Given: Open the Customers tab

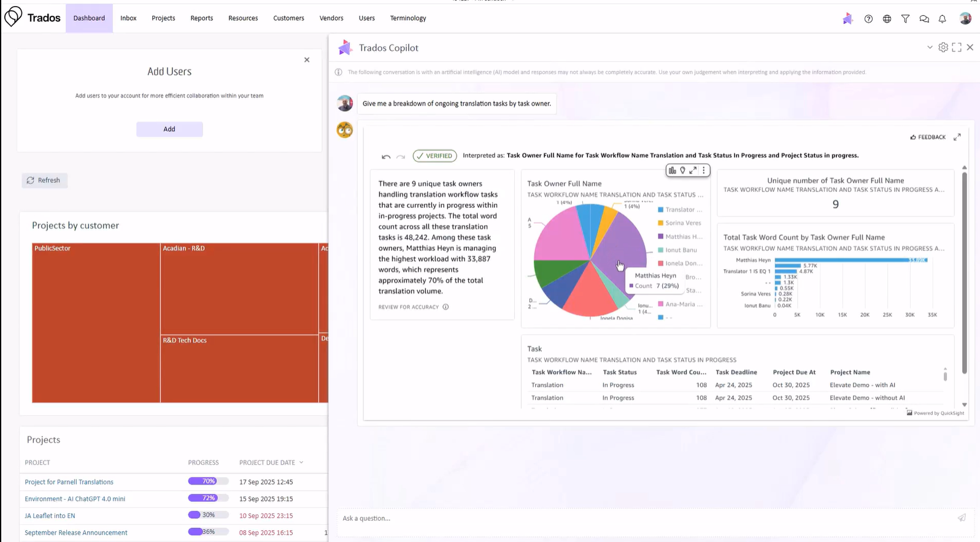Looking at the screenshot, I should click(x=288, y=18).
